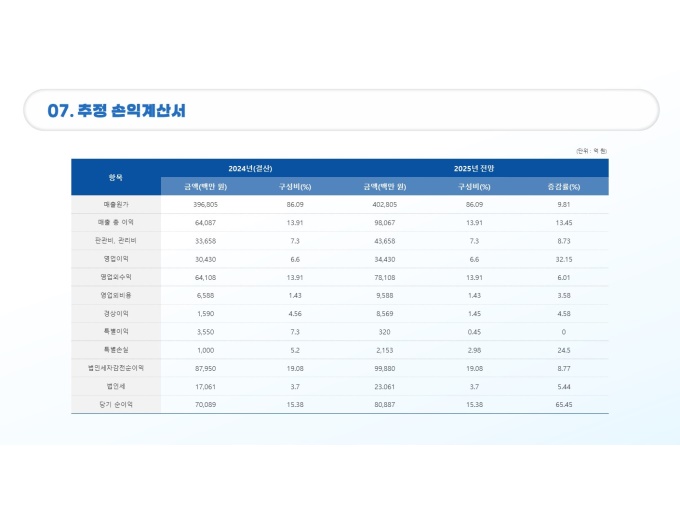Select the 영업외수익 row label
This screenshot has width=680, height=510.
tap(116, 277)
